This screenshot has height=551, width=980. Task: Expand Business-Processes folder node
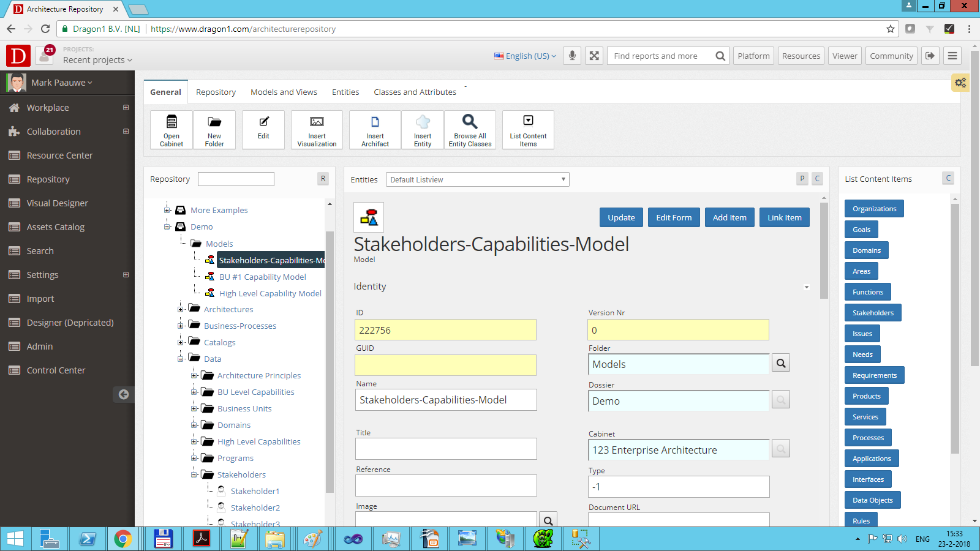(181, 326)
